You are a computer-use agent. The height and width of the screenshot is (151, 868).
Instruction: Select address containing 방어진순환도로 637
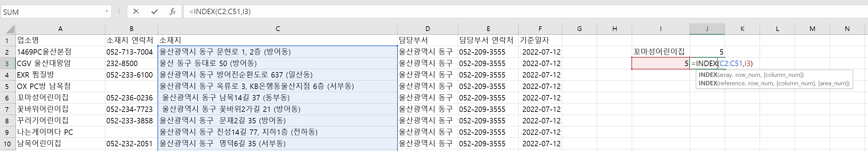tap(278, 74)
